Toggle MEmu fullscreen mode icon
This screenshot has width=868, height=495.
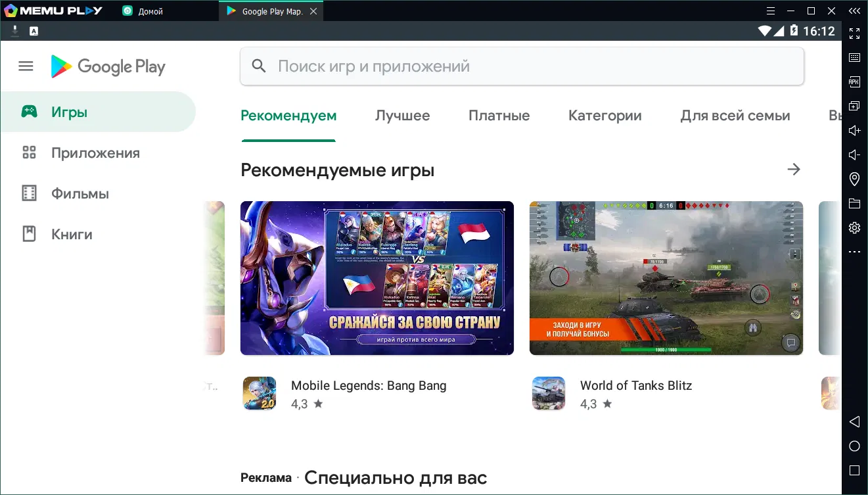tap(854, 34)
